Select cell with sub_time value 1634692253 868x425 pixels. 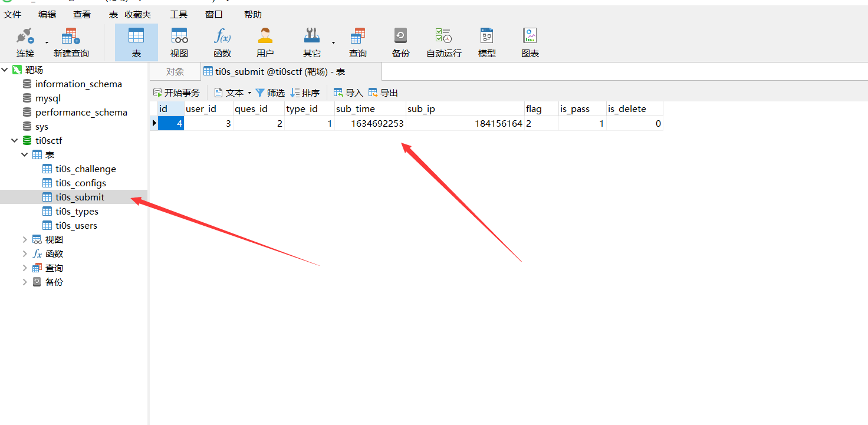370,124
